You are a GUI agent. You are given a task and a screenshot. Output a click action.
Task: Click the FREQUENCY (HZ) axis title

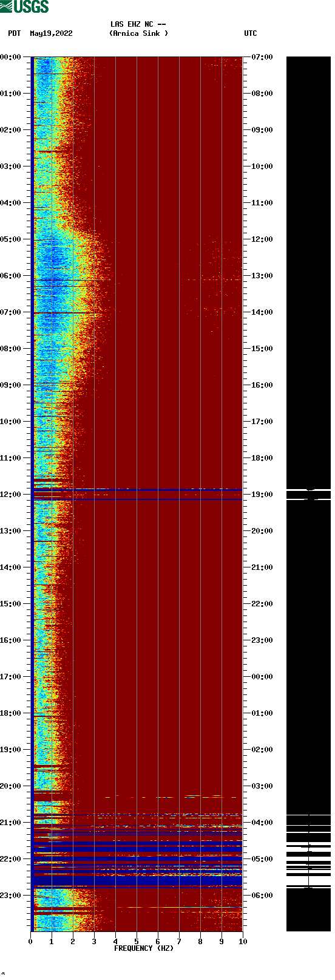(144, 948)
